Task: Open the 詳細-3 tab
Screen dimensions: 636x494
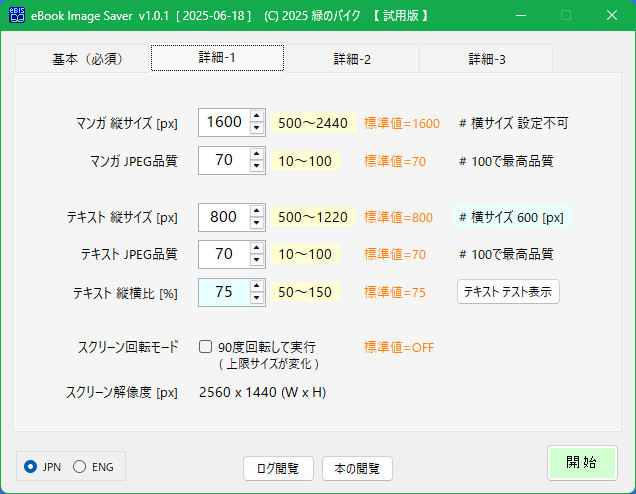Action: pos(486,59)
